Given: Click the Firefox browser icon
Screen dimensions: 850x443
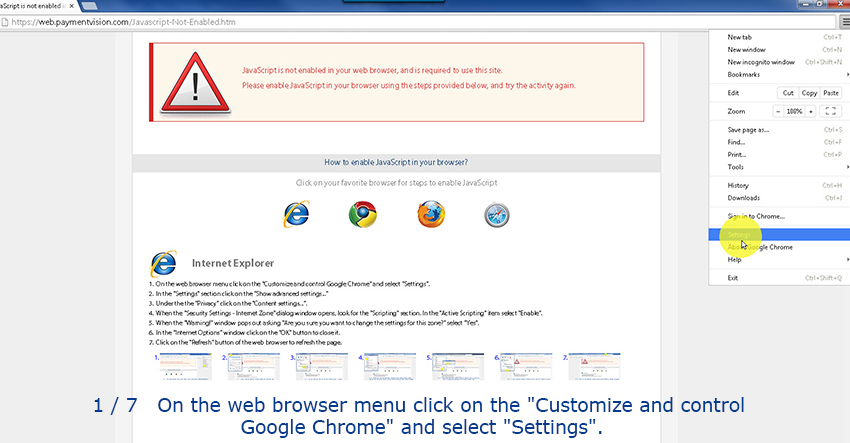Looking at the screenshot, I should 431,214.
